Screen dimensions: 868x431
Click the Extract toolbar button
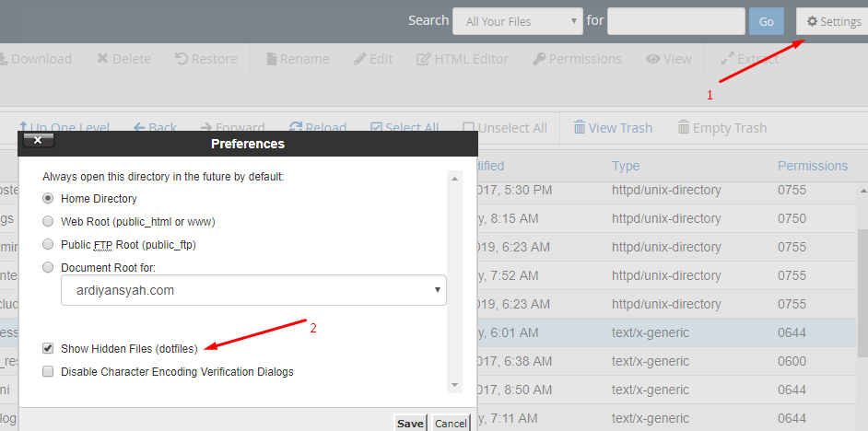750,59
